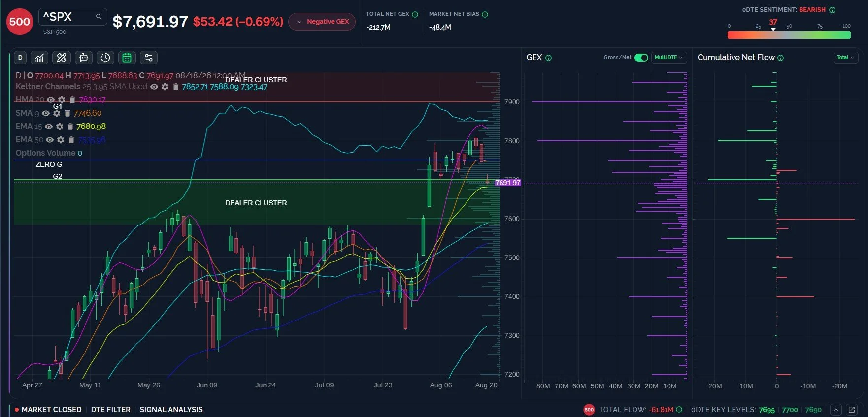Click the GEX panel info icon
Image resolution: width=868 pixels, height=417 pixels.
click(x=548, y=58)
